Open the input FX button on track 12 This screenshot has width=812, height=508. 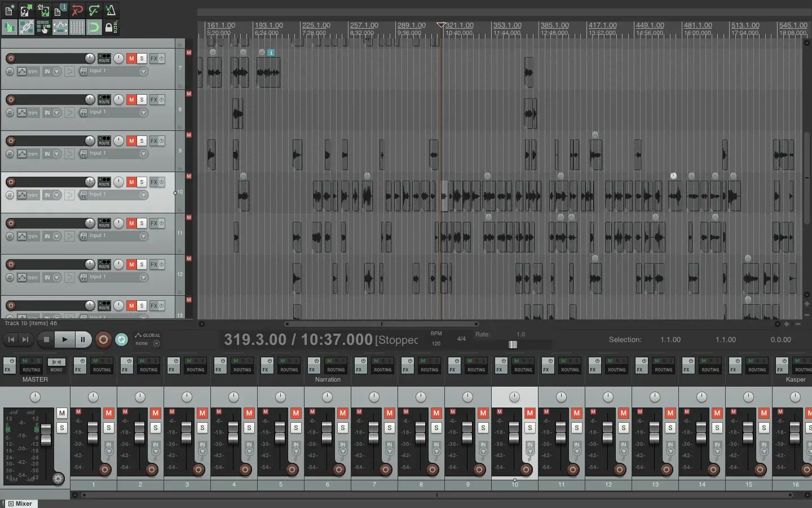(83, 277)
